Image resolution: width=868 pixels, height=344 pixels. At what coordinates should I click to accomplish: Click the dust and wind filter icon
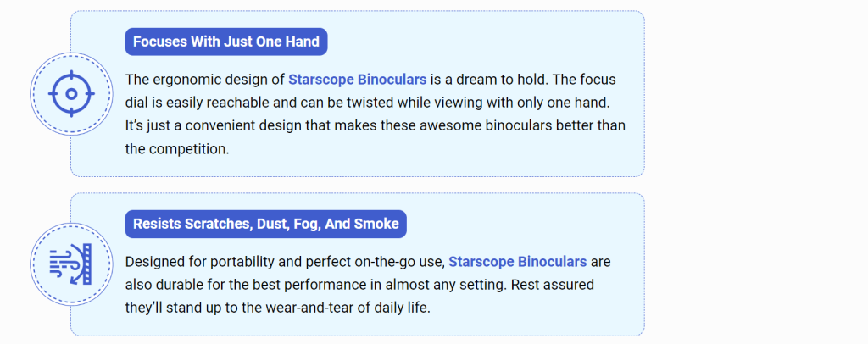70,264
